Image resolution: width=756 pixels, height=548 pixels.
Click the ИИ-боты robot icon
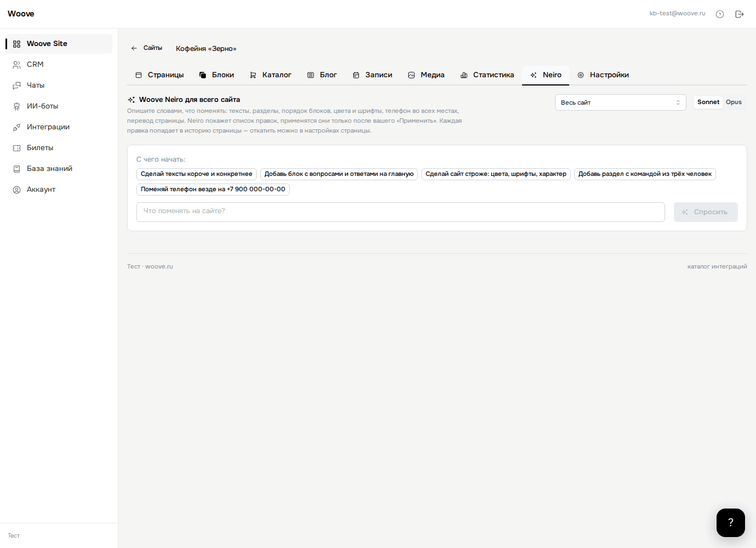pyautogui.click(x=16, y=106)
